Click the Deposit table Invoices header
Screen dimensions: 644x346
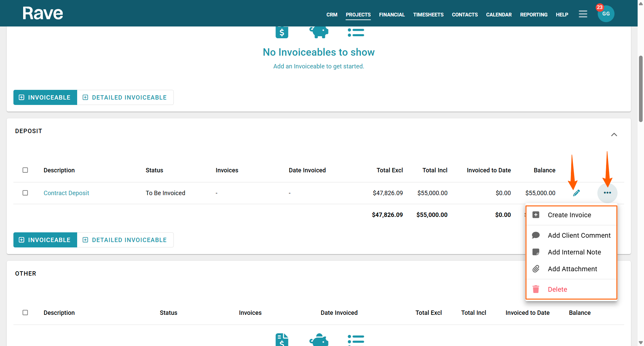227,170
